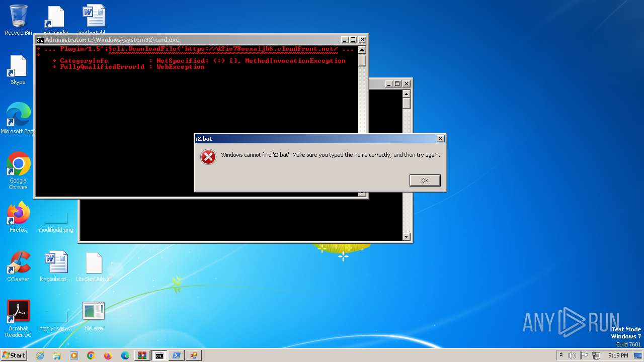The height and width of the screenshot is (362, 644).
Task: Open Internet Explorer from taskbar
Action: tap(40, 355)
